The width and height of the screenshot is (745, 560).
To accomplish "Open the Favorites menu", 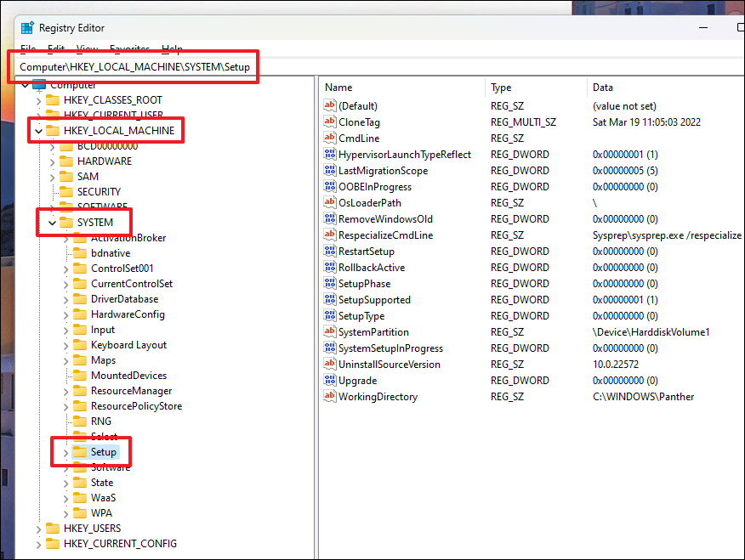I will tap(130, 48).
